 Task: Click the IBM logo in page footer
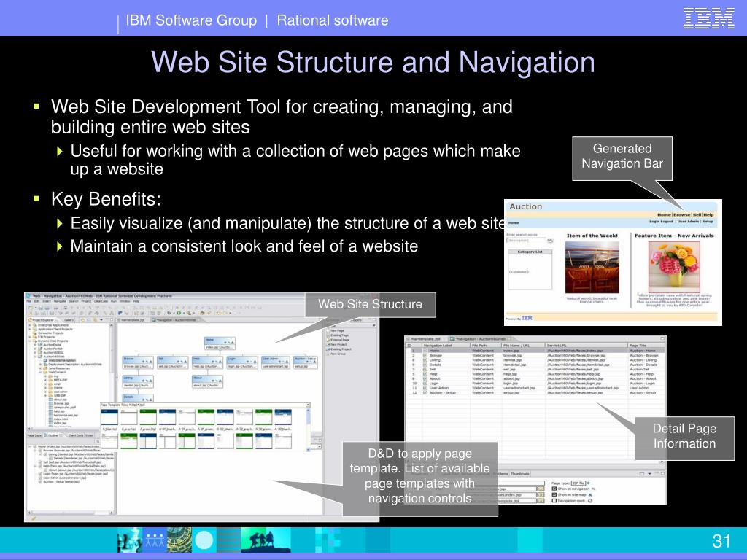tap(527, 318)
